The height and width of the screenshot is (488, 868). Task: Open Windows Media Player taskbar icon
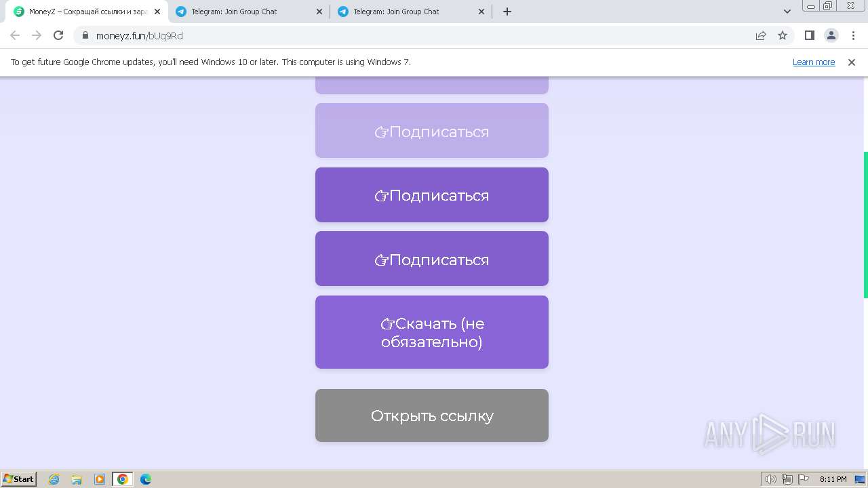100,479
